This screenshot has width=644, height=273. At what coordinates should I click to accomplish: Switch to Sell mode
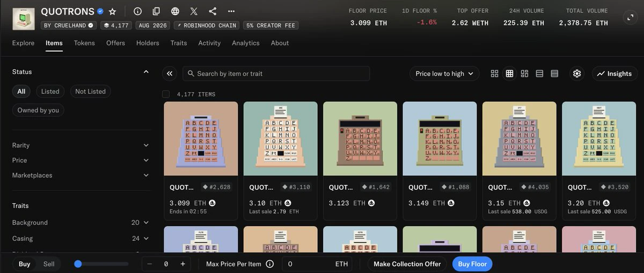pyautogui.click(x=49, y=264)
